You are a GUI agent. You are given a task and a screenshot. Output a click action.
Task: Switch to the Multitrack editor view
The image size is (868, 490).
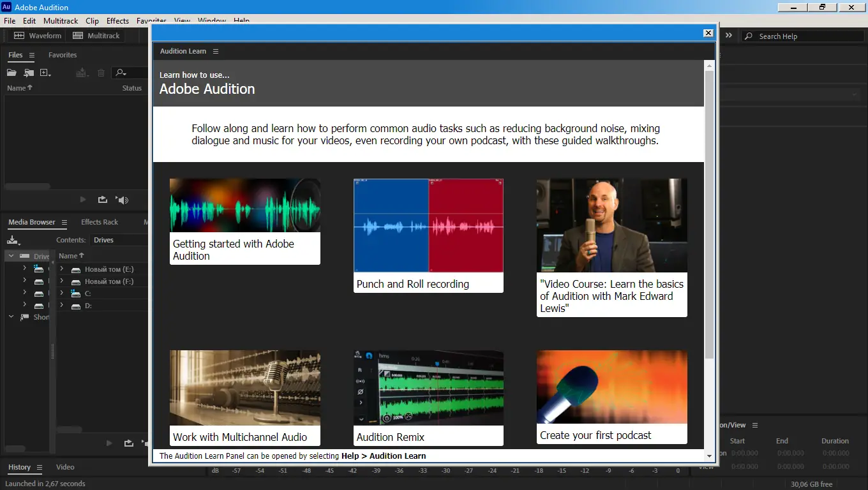point(97,35)
